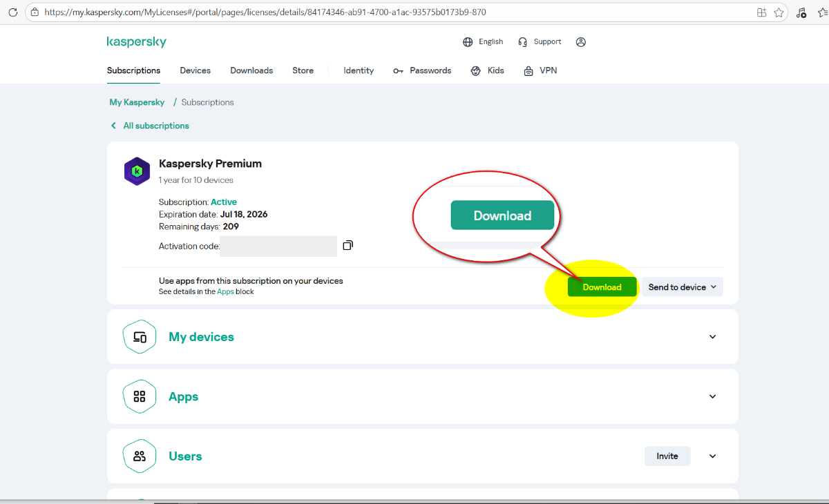This screenshot has height=504, width=829.
Task: Click the Support headset icon
Action: click(x=523, y=42)
